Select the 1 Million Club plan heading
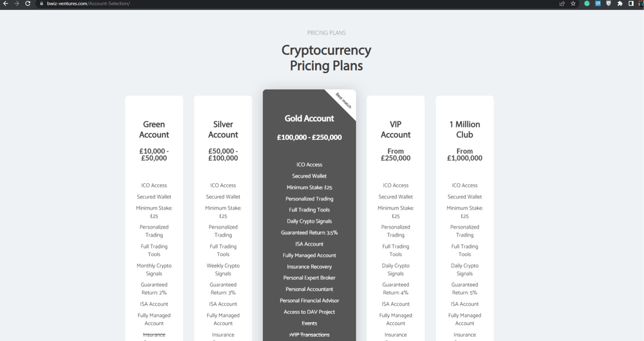This screenshot has width=644, height=341. (464, 130)
